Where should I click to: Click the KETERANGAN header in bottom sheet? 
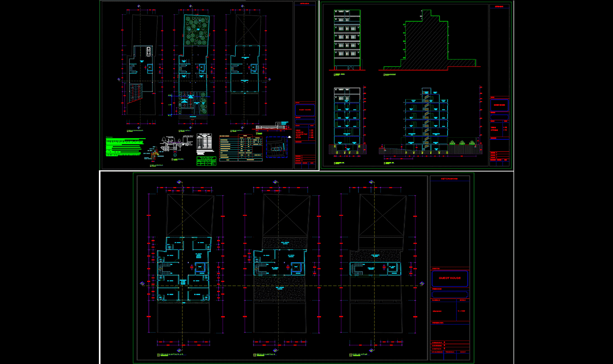(x=450, y=179)
